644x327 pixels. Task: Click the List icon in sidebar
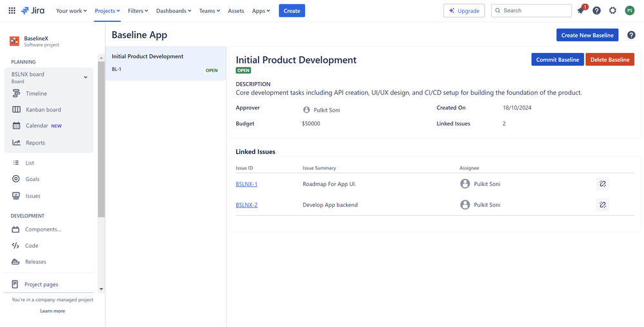pos(16,163)
